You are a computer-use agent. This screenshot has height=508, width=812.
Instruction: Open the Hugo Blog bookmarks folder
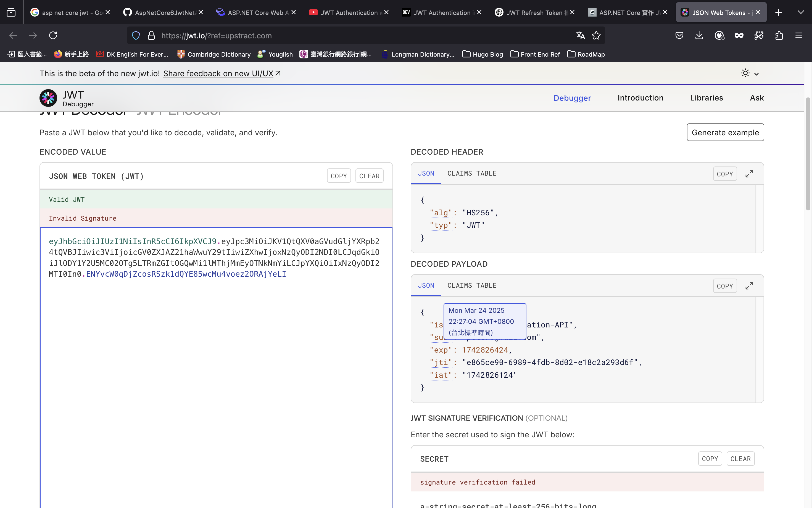click(x=483, y=54)
